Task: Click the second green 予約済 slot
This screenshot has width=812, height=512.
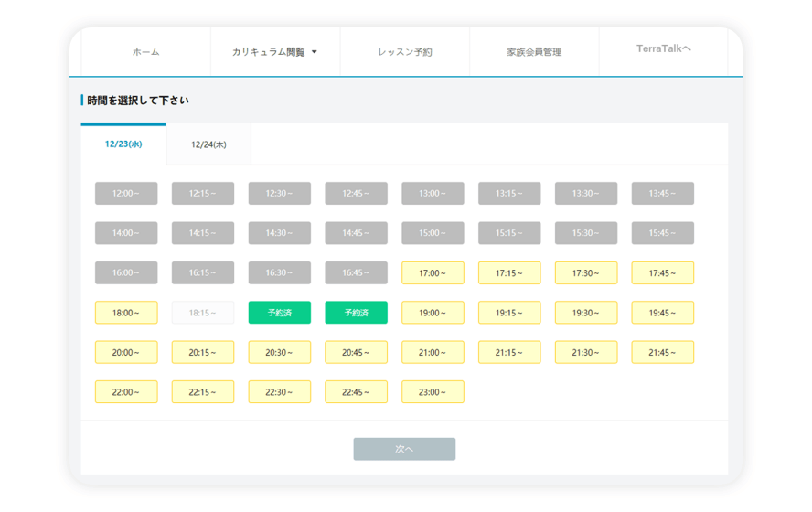Action: (356, 313)
